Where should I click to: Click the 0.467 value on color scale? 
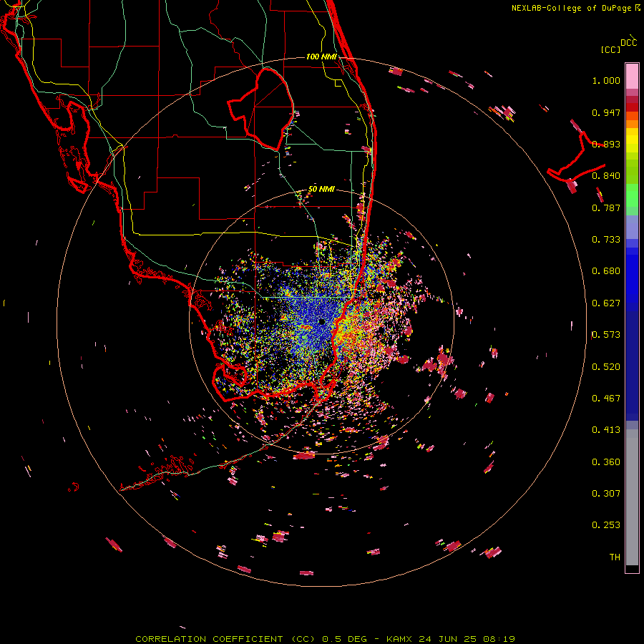(606, 399)
